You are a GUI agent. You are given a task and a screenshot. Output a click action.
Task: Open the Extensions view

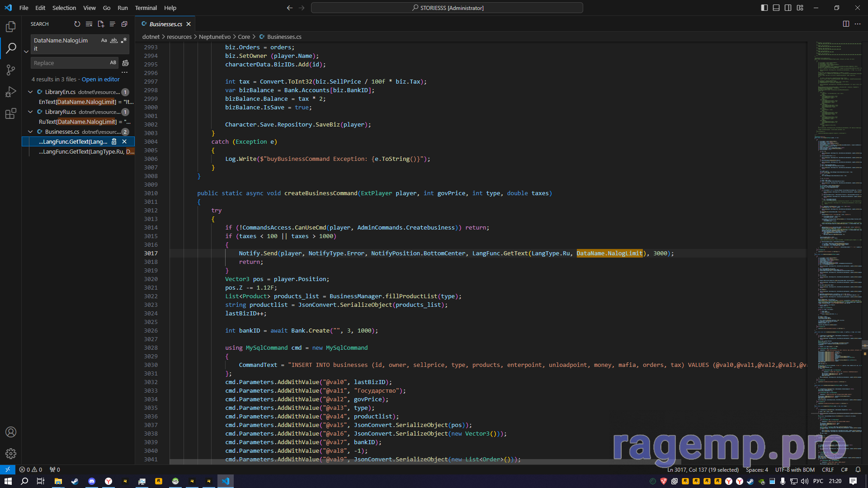pos(11,113)
